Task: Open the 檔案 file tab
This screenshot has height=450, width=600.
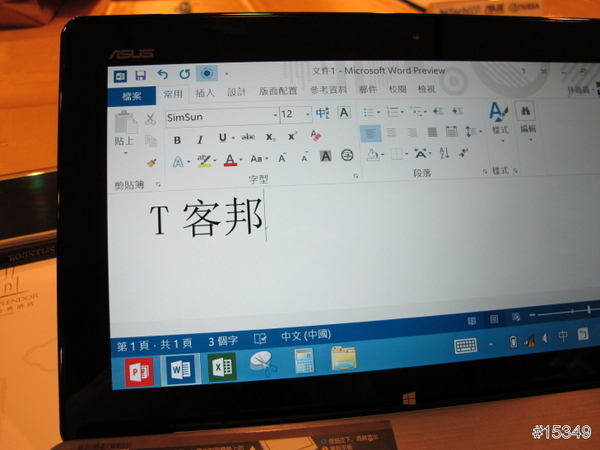Action: [132, 96]
